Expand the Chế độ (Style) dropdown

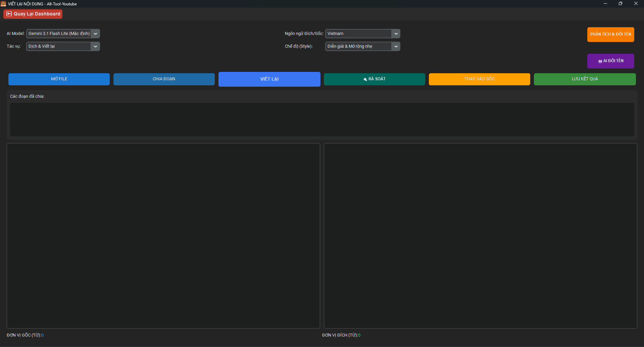362,46
